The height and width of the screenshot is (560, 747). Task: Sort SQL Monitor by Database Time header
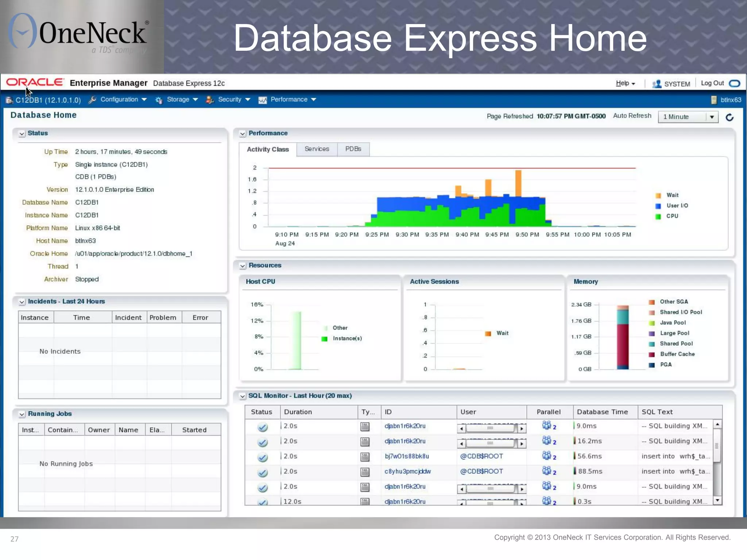point(605,412)
